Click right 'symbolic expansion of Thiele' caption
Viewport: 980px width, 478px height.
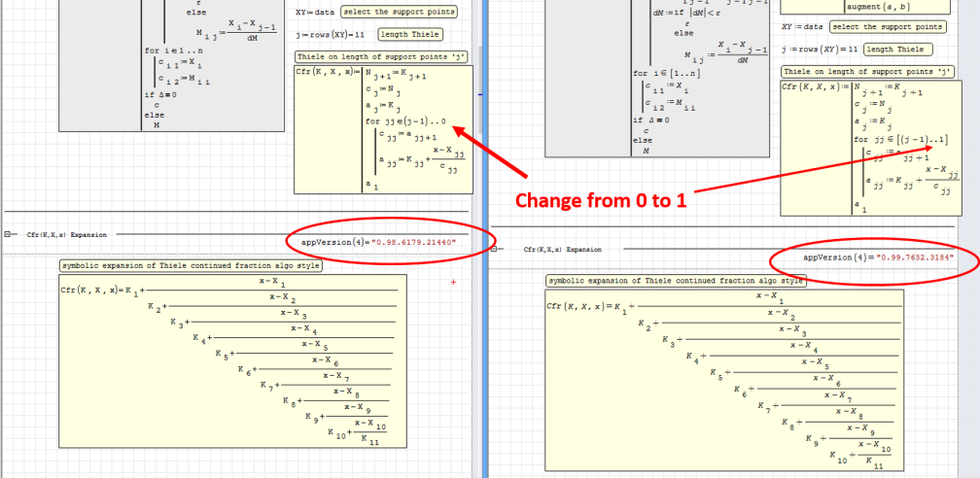(676, 281)
